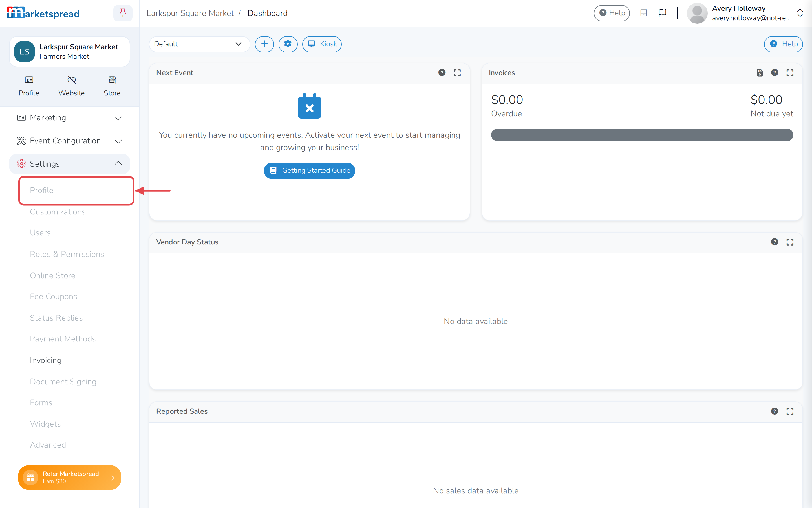Show help for Invoices widget
Image resolution: width=812 pixels, height=508 pixels.
click(775, 73)
